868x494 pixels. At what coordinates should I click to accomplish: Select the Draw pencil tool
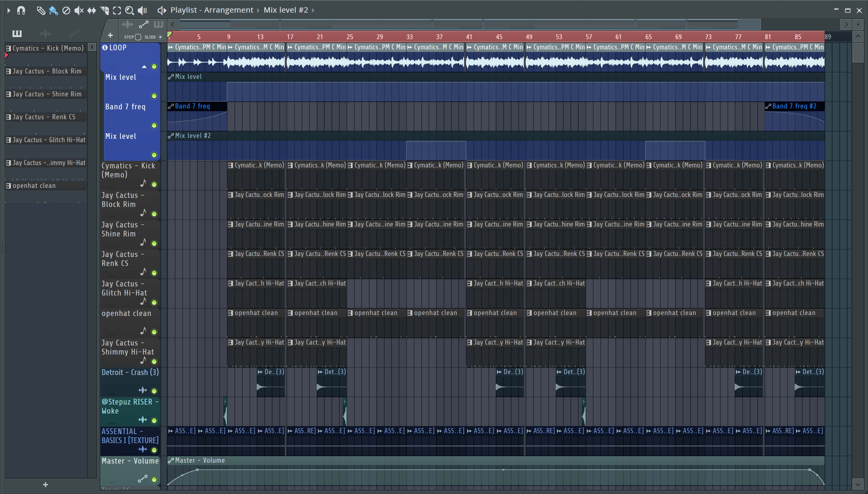(41, 10)
